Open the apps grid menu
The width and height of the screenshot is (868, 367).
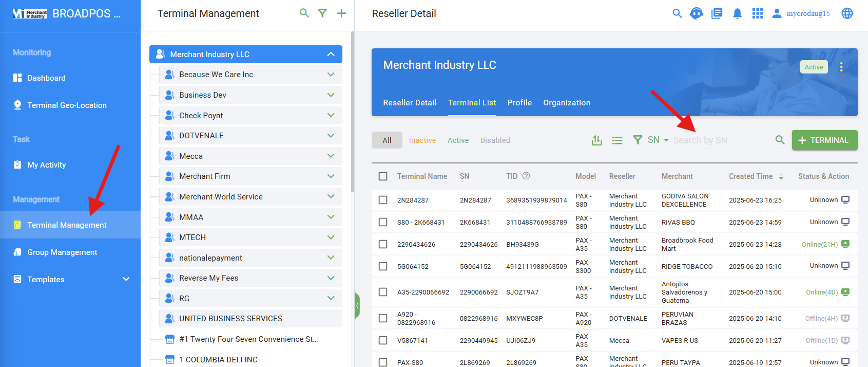tap(758, 13)
